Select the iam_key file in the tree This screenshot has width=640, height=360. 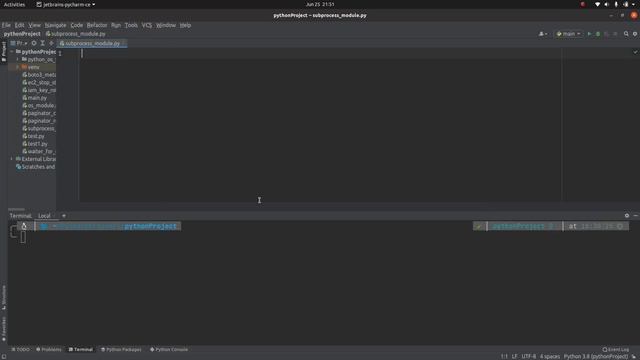tap(39, 90)
